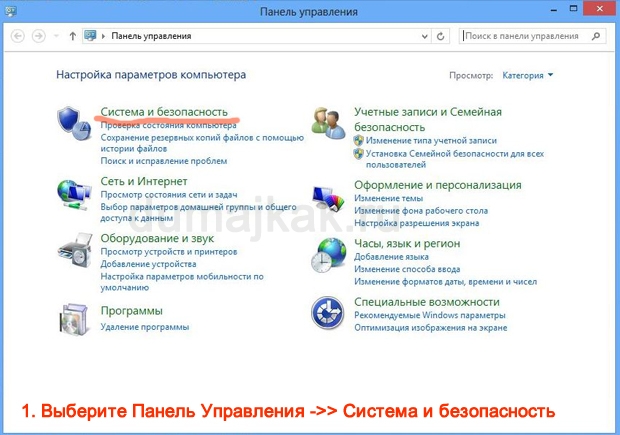Open Просмотр состояния сети и задач

(169, 195)
